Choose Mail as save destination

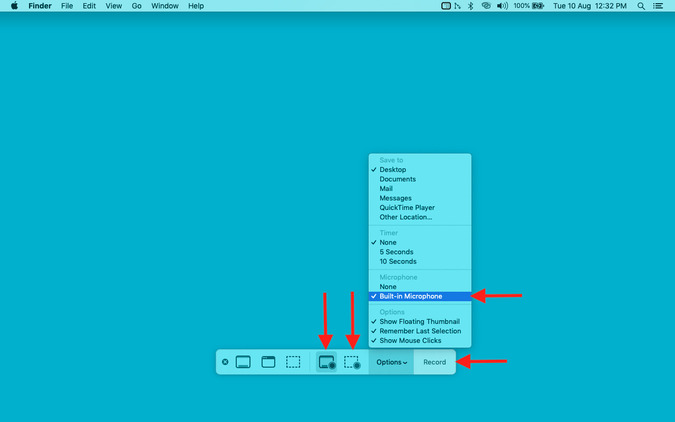420,189
